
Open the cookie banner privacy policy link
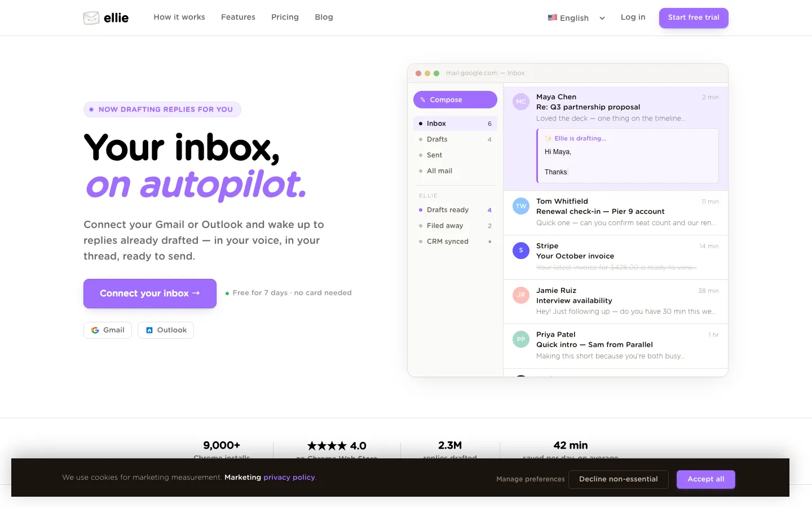(289, 478)
